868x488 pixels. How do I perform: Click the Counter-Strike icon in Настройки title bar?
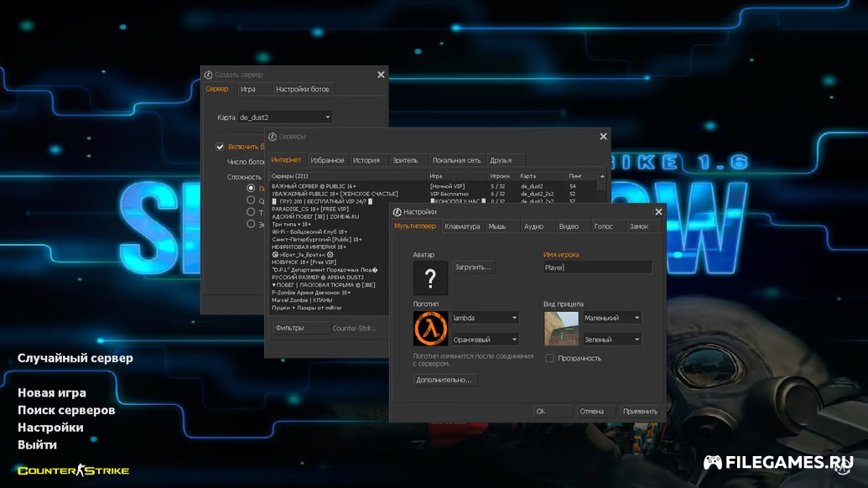397,212
